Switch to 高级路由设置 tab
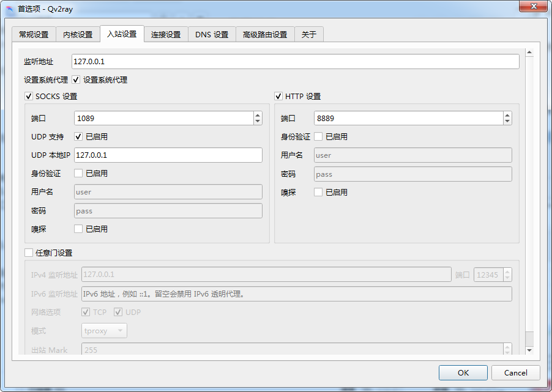Viewport: 552px width, 392px height. click(x=265, y=34)
